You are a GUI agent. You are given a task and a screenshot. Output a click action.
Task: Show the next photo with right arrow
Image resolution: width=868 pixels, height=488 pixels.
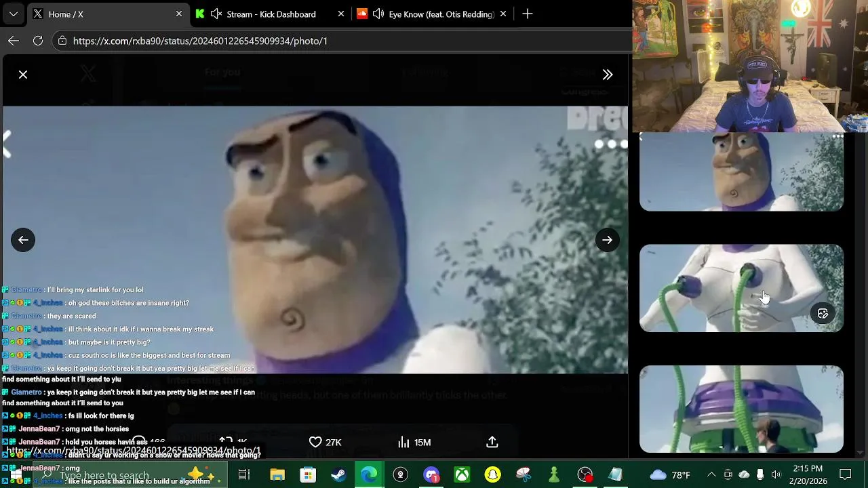pos(608,240)
